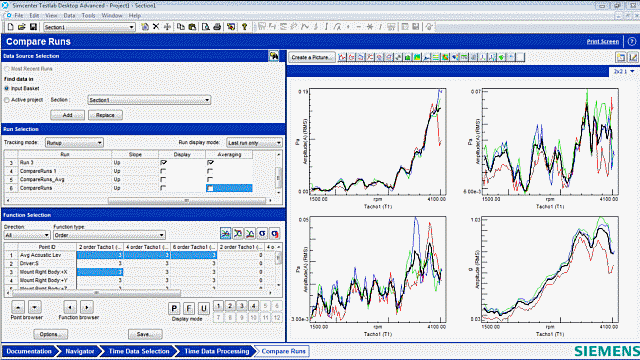The width and height of the screenshot is (640, 360).
Task: Check the highlighted Averaging box for CompareRuns row 6
Action: (x=210, y=188)
